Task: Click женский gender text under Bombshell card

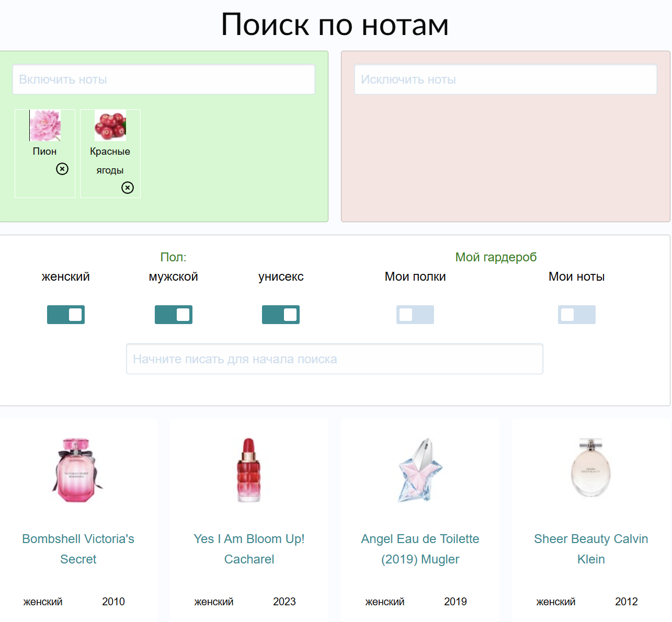Action: pyautogui.click(x=43, y=602)
